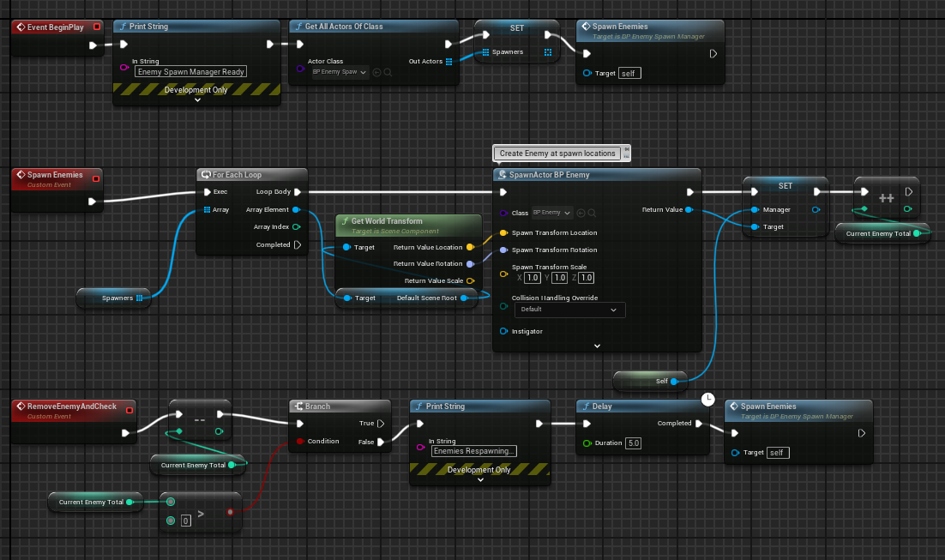
Task: Expand SpawnActor BP Enemy advanced pins chevron
Action: [x=597, y=346]
